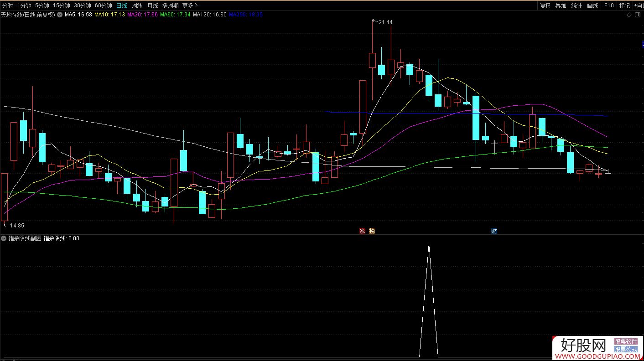Click the 21.44 high price label
644x361 pixels.
[x=385, y=22]
